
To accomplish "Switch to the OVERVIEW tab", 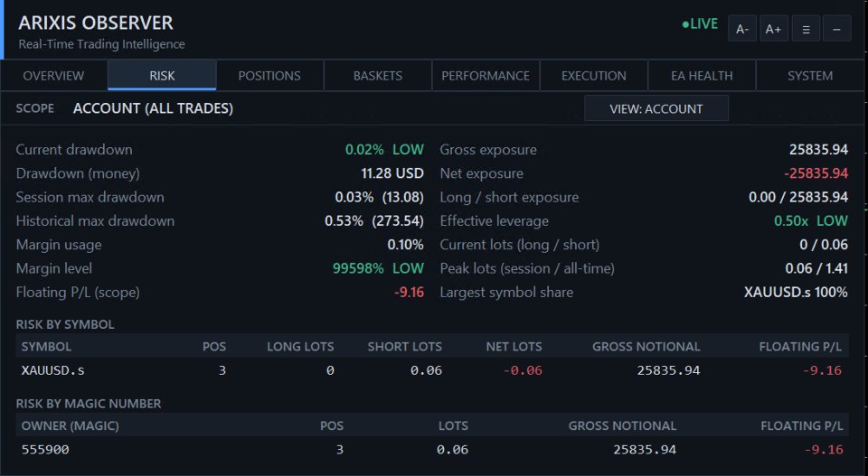I will [x=53, y=76].
